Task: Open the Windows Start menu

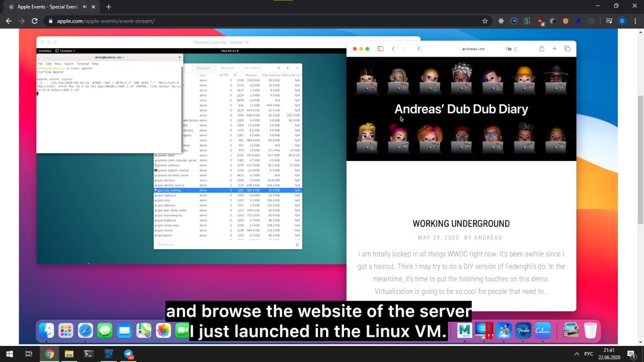Action: [10, 354]
